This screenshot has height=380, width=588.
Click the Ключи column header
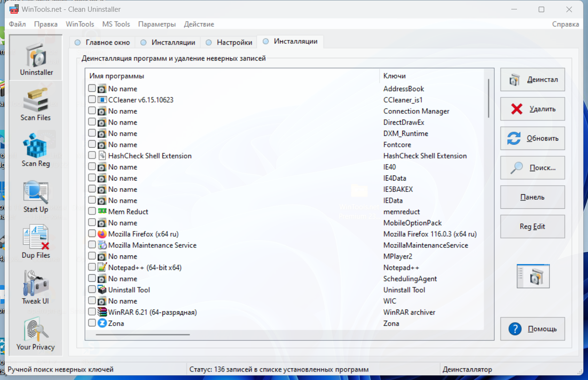432,76
